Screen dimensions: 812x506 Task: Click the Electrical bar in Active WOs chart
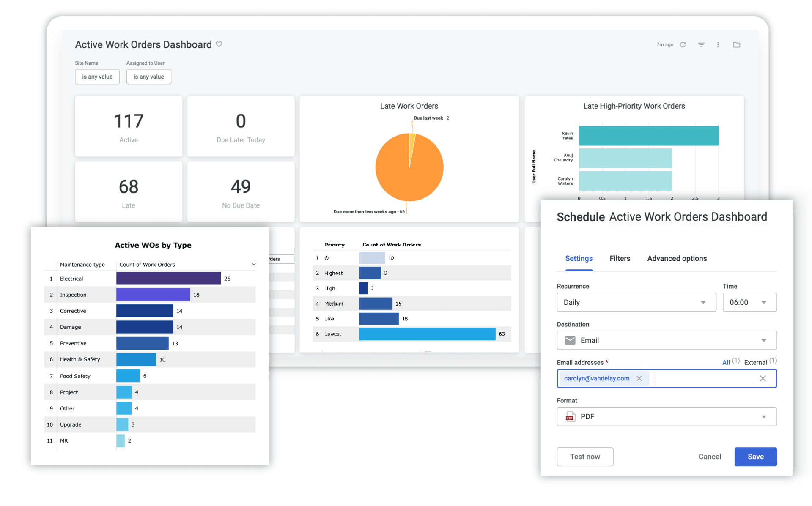coord(168,278)
